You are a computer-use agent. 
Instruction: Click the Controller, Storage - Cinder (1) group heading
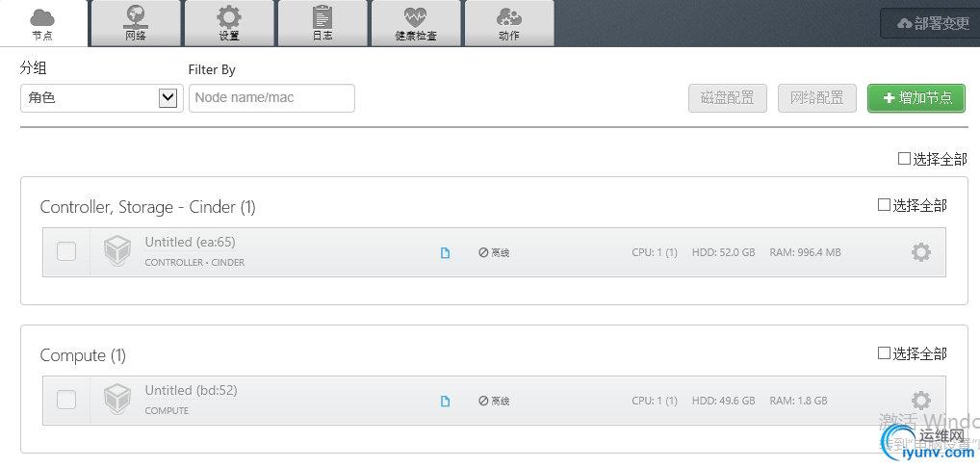(x=148, y=207)
